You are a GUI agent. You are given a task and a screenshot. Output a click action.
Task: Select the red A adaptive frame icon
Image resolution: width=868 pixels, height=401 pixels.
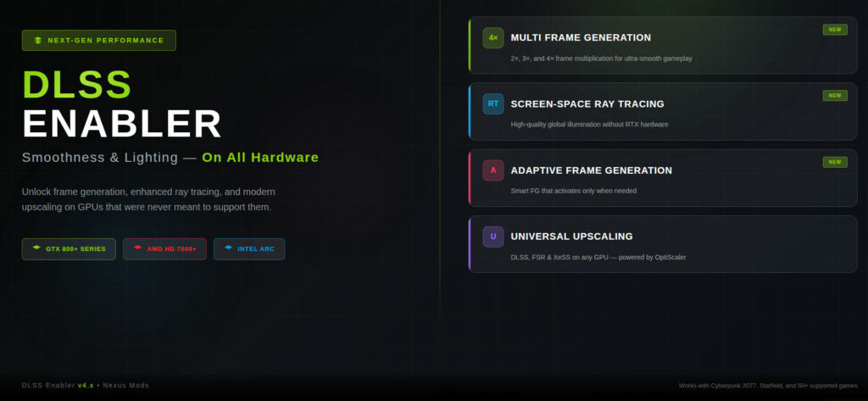493,170
